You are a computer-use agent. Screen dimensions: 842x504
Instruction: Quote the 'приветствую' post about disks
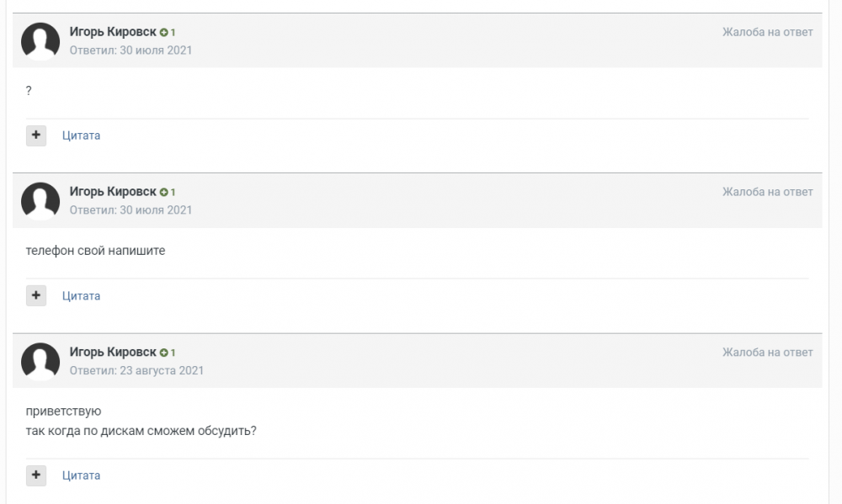tap(81, 475)
